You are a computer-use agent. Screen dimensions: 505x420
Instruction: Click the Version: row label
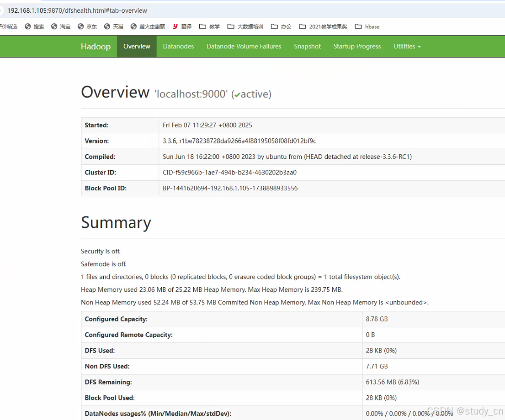[x=96, y=141]
